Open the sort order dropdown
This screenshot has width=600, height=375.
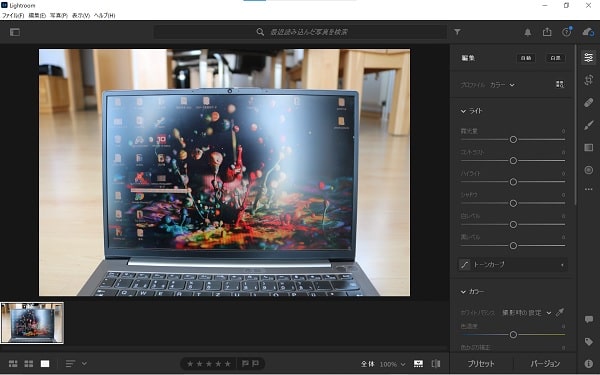point(76,364)
